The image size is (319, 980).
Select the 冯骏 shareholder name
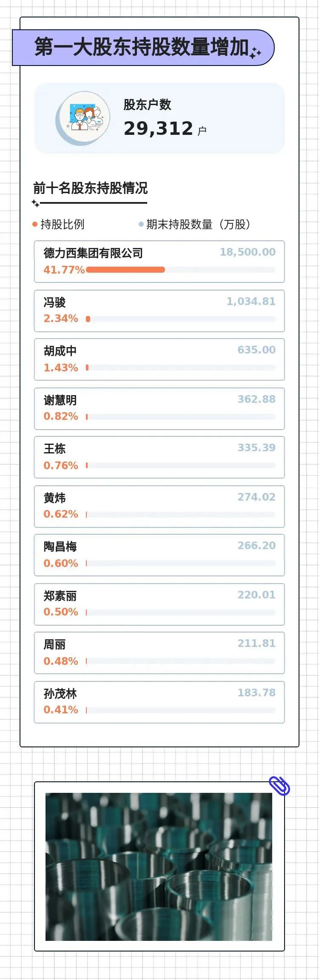[55, 302]
